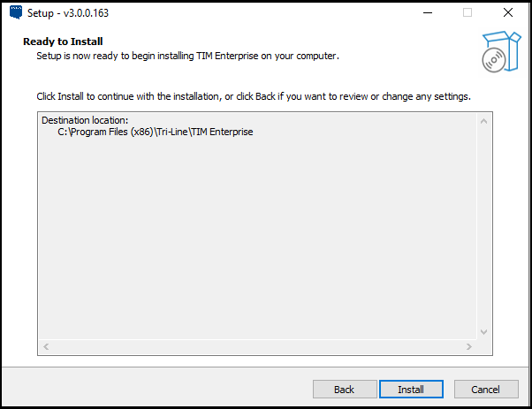Click the summary box's scroll up arrow
532x409 pixels.
[x=483, y=121]
